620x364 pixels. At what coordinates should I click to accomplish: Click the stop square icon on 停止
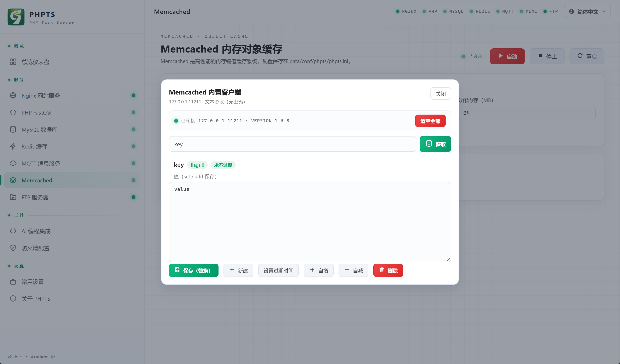click(540, 56)
